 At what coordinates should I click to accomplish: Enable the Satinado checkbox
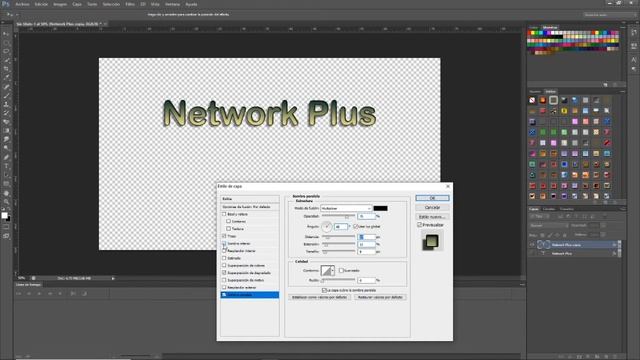coord(224,258)
